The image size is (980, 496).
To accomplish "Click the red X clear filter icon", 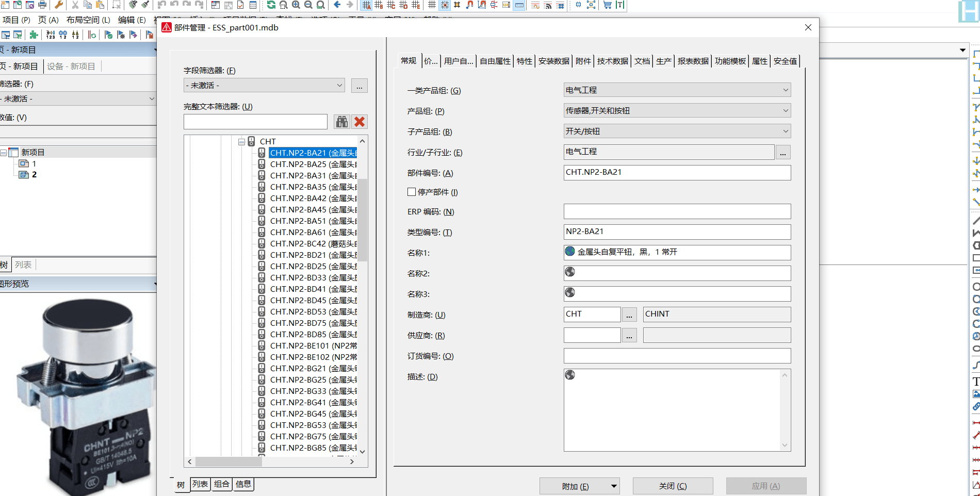I will click(x=360, y=122).
